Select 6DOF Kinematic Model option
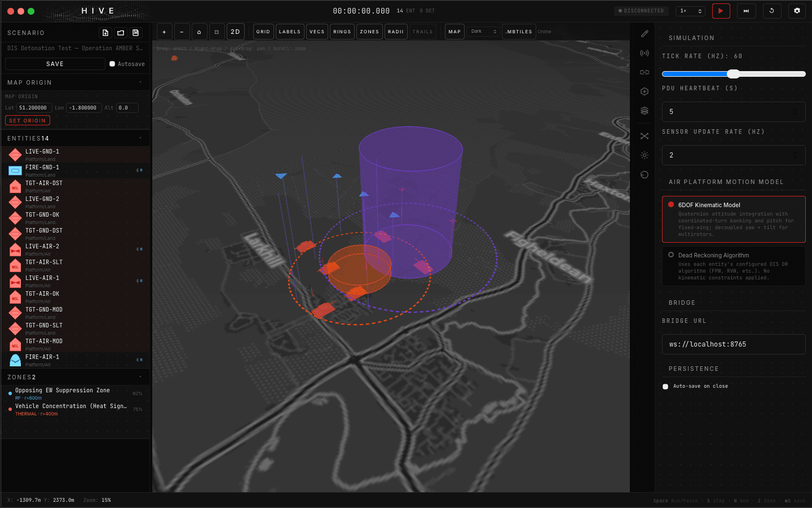This screenshot has height=508, width=812. click(734, 219)
